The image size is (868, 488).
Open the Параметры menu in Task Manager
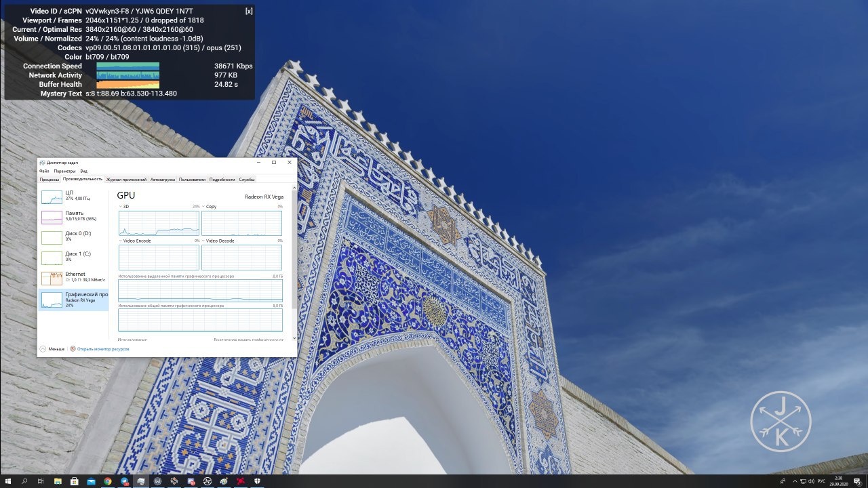tap(65, 171)
